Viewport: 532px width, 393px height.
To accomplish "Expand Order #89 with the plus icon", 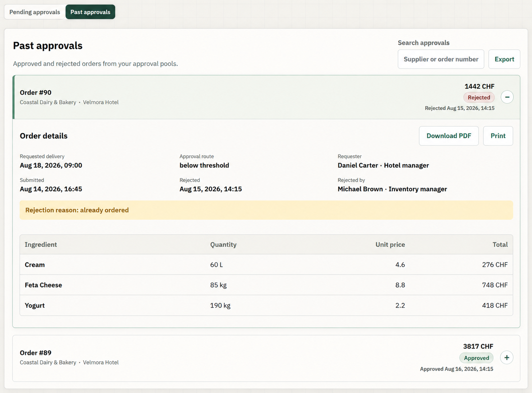I will point(506,358).
